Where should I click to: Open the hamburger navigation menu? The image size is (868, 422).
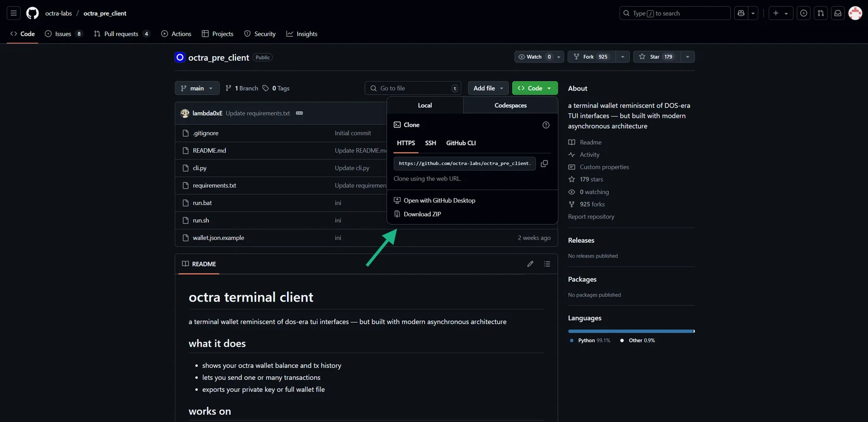point(14,13)
